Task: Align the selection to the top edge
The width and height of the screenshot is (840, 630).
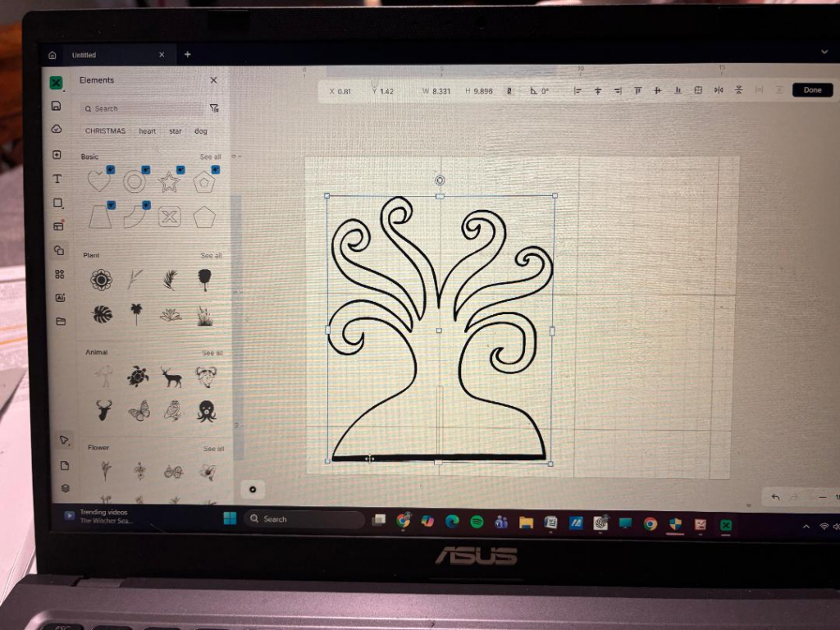Action: tap(637, 90)
